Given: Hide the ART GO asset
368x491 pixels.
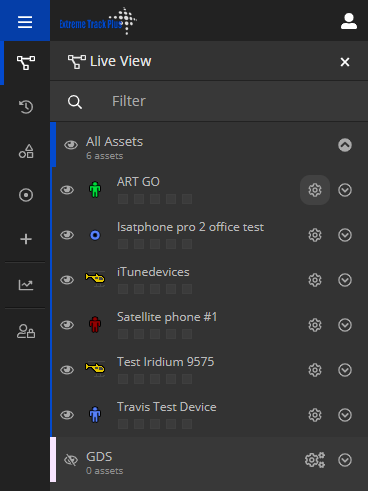Looking at the screenshot, I should click(x=67, y=190).
